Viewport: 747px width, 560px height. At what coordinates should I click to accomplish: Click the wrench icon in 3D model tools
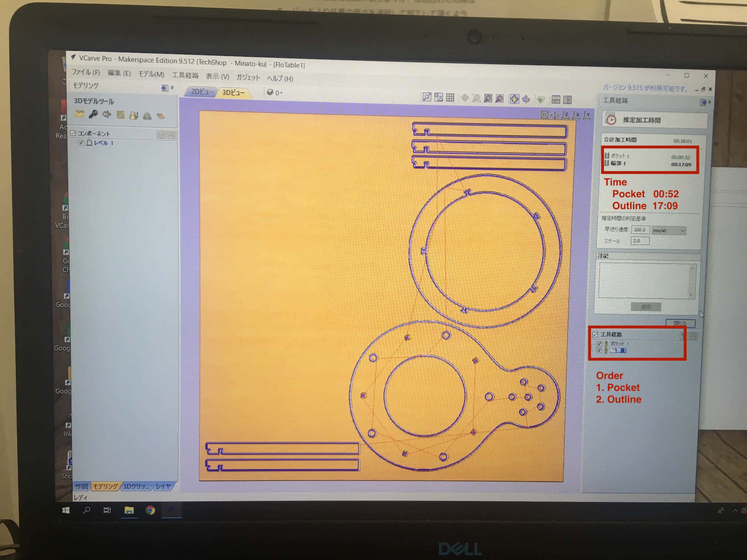(93, 114)
